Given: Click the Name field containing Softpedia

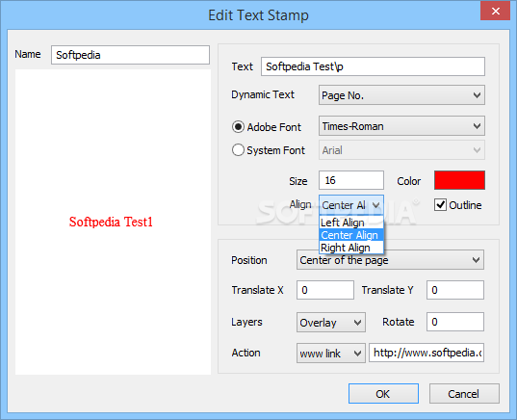Looking at the screenshot, I should [x=130, y=55].
